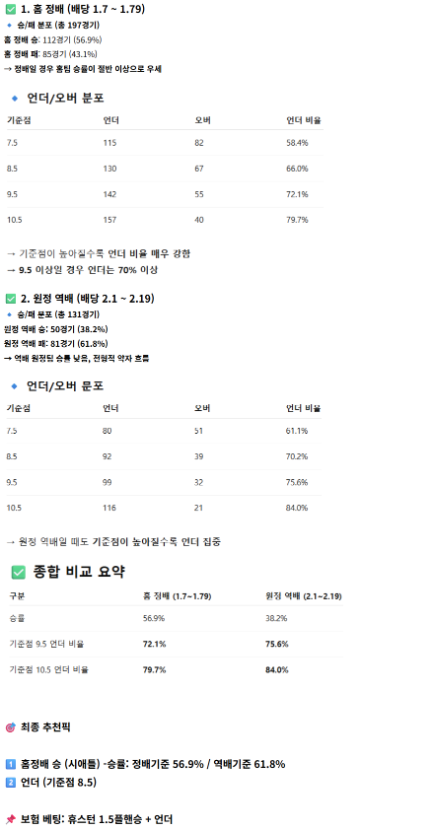Click the green checkmark beside 1. 홈 정배
Viewport: 433px width, 830px height.
point(11,9)
